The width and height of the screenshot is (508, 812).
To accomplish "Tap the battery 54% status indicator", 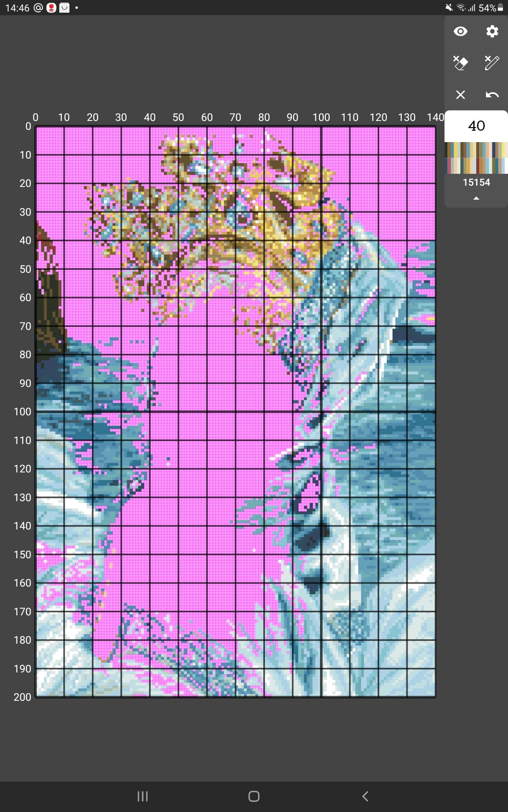I will tap(491, 8).
